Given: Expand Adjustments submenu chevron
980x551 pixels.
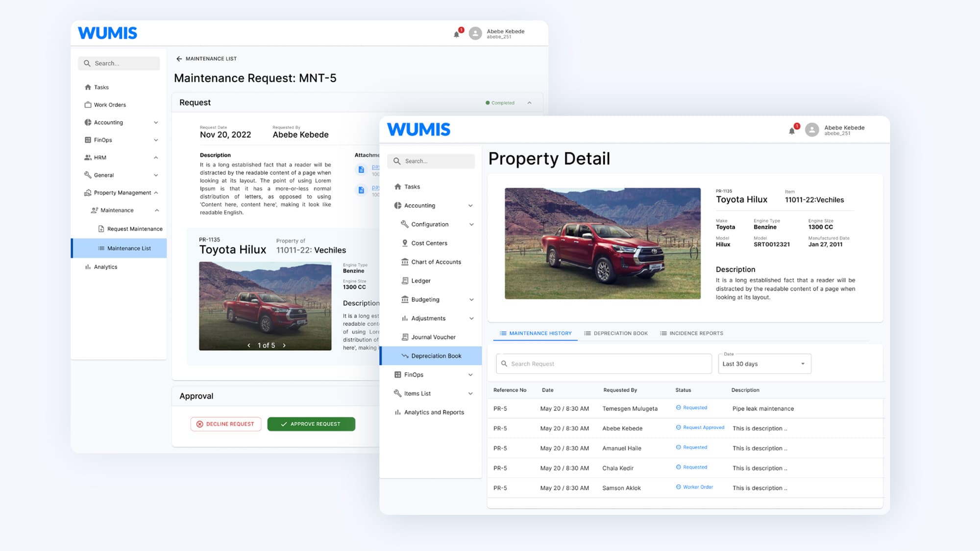Looking at the screenshot, I should 471,318.
